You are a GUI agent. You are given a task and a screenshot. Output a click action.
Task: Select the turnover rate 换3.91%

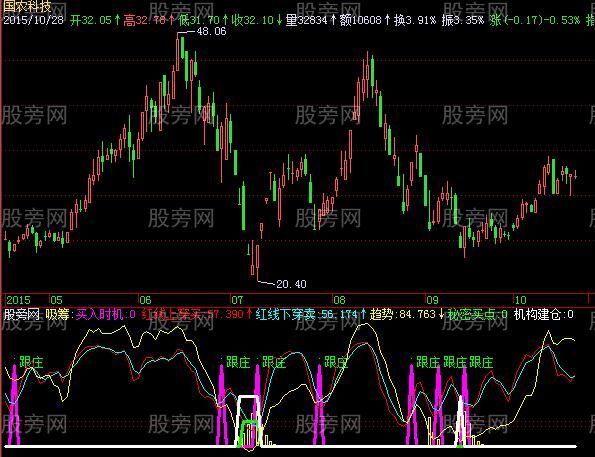[x=415, y=20]
